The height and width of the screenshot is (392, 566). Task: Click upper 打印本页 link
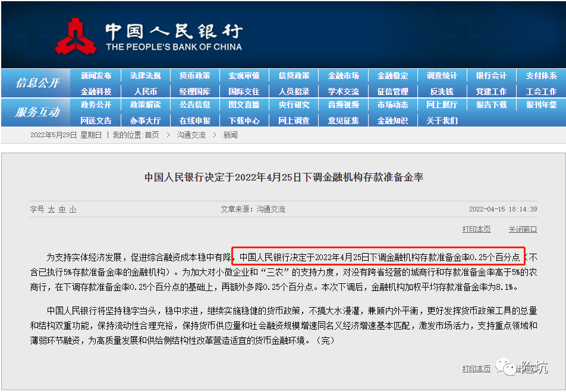tap(476, 229)
